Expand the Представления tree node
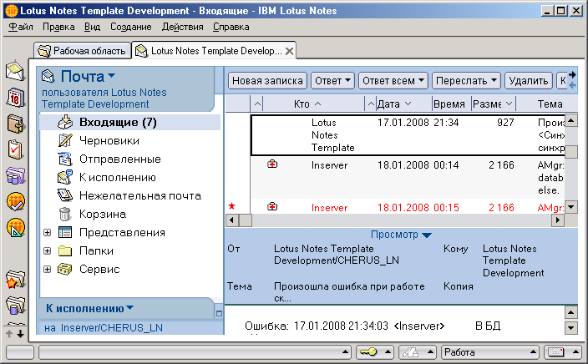Image resolution: width=588 pixels, height=364 pixels. (48, 232)
